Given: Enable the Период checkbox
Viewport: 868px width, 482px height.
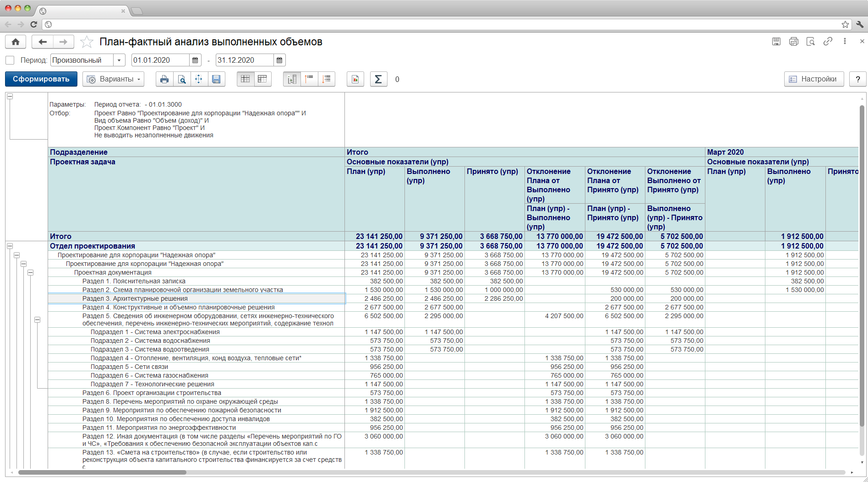Looking at the screenshot, I should click(10, 60).
